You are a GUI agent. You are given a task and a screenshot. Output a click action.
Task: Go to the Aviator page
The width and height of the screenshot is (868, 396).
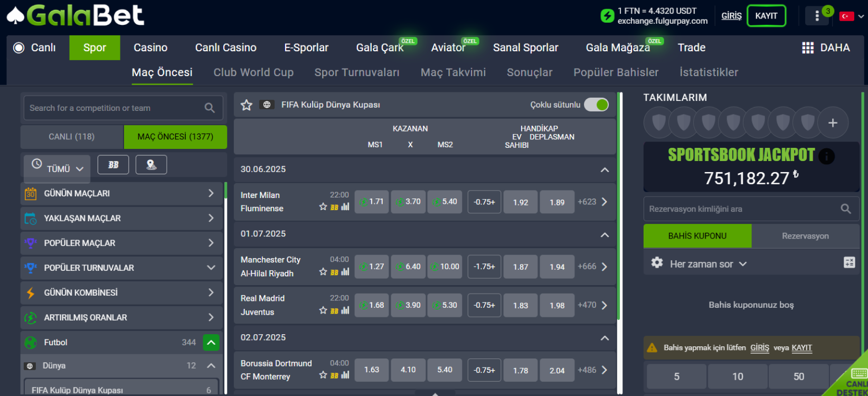[448, 48]
